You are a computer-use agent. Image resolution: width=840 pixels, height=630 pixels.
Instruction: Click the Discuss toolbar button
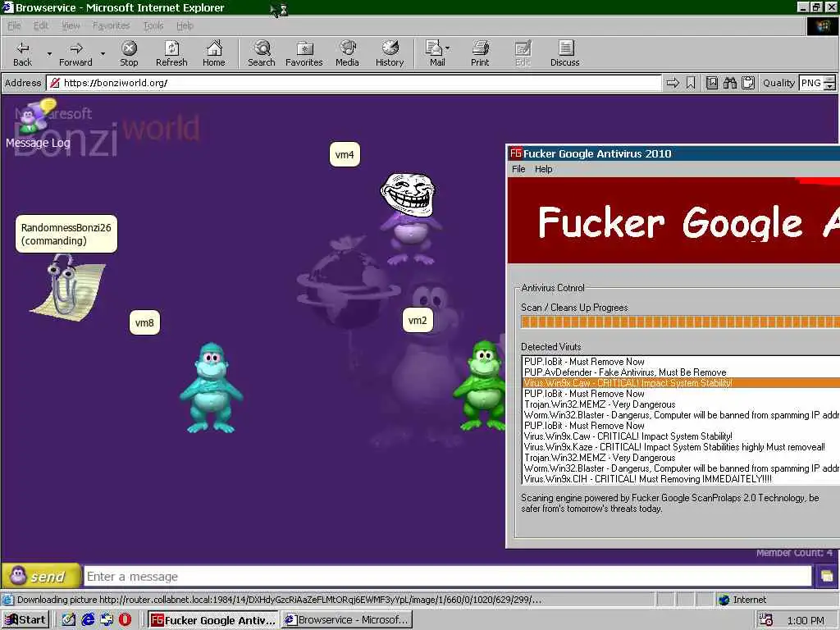pyautogui.click(x=564, y=53)
